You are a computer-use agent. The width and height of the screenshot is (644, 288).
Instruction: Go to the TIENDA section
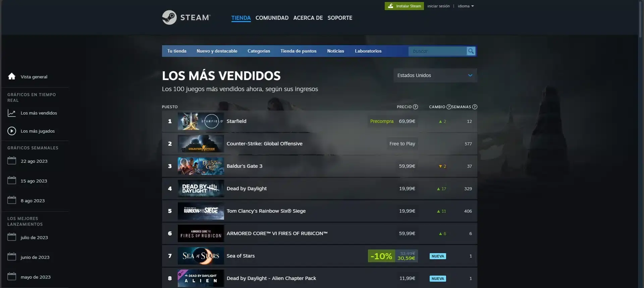tap(241, 18)
